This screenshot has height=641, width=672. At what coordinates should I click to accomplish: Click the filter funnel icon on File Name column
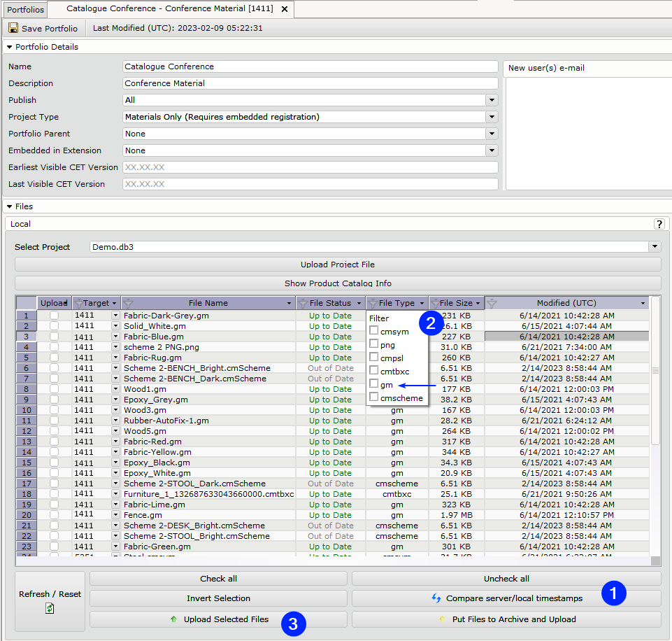[x=128, y=303]
